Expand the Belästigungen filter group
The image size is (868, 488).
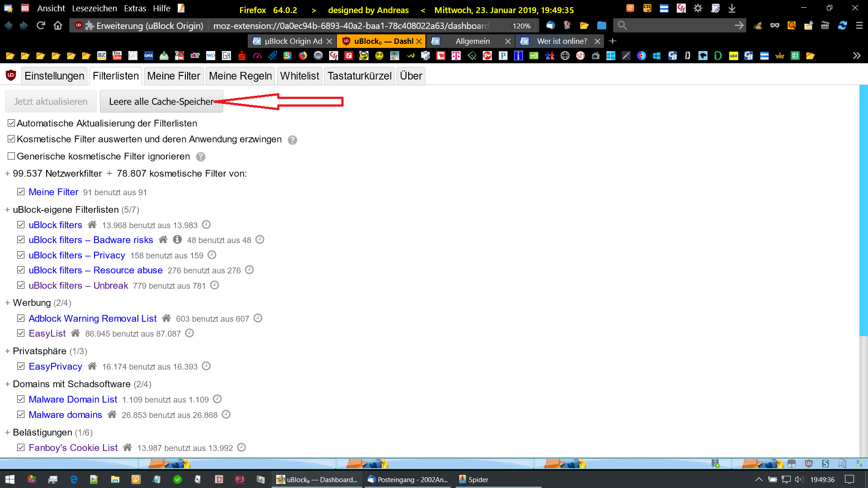coord(7,432)
